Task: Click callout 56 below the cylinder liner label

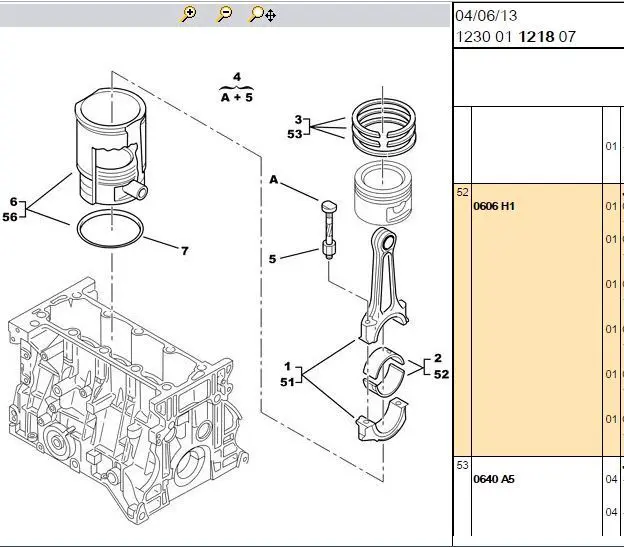Action: point(10,216)
